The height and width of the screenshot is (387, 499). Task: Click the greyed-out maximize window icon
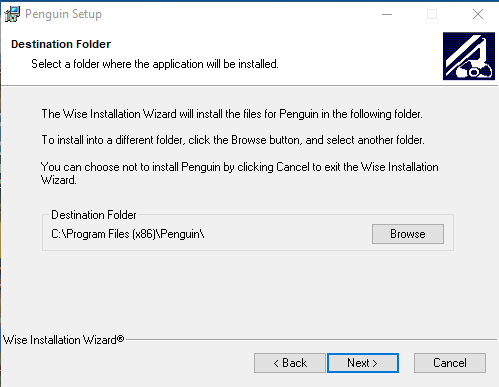pos(432,14)
